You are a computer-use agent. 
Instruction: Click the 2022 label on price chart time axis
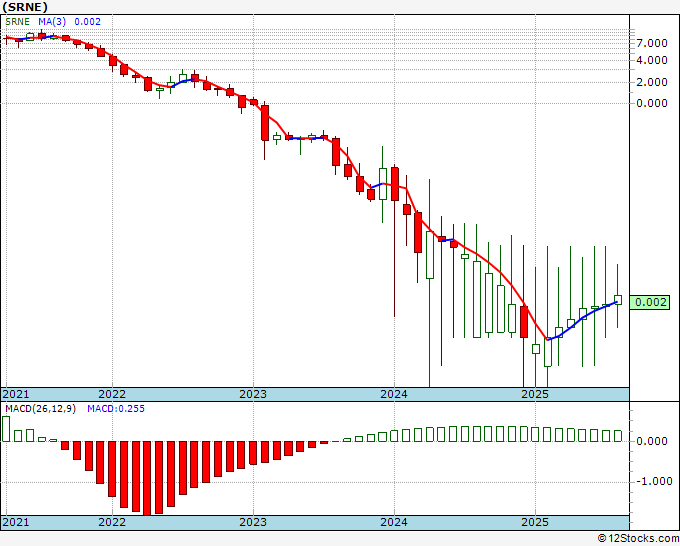pyautogui.click(x=112, y=394)
